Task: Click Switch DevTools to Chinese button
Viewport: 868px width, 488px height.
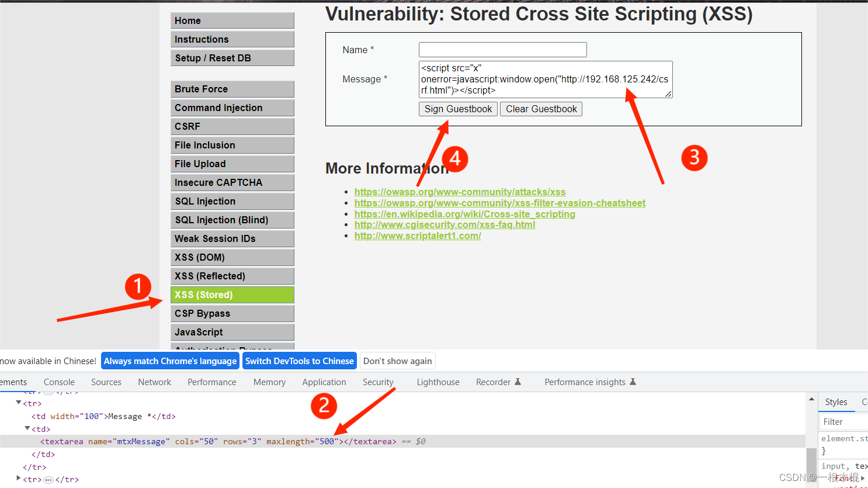Action: [300, 361]
